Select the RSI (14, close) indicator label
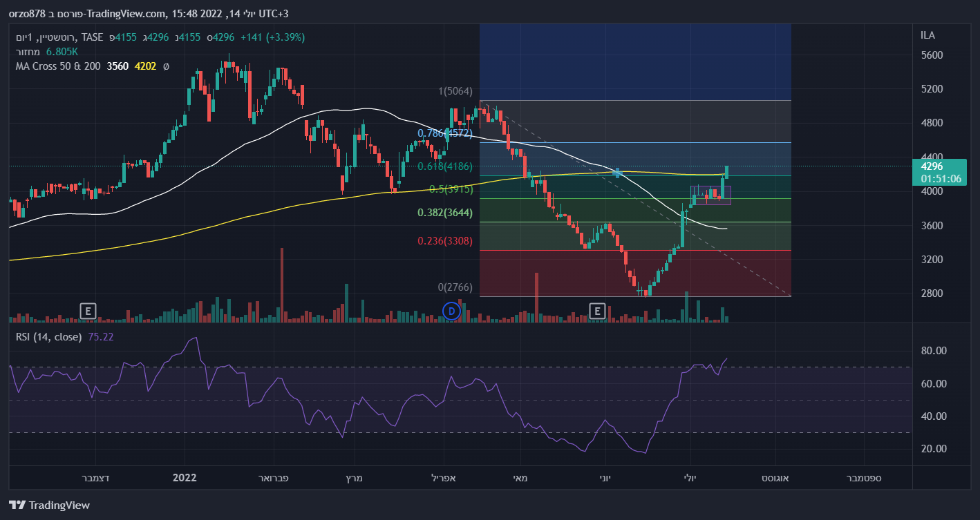The image size is (980, 520). (x=49, y=337)
